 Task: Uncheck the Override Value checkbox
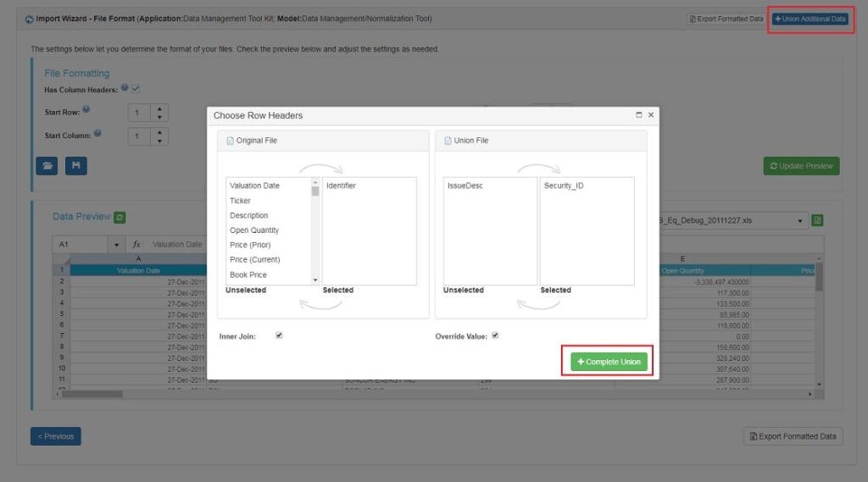click(495, 335)
